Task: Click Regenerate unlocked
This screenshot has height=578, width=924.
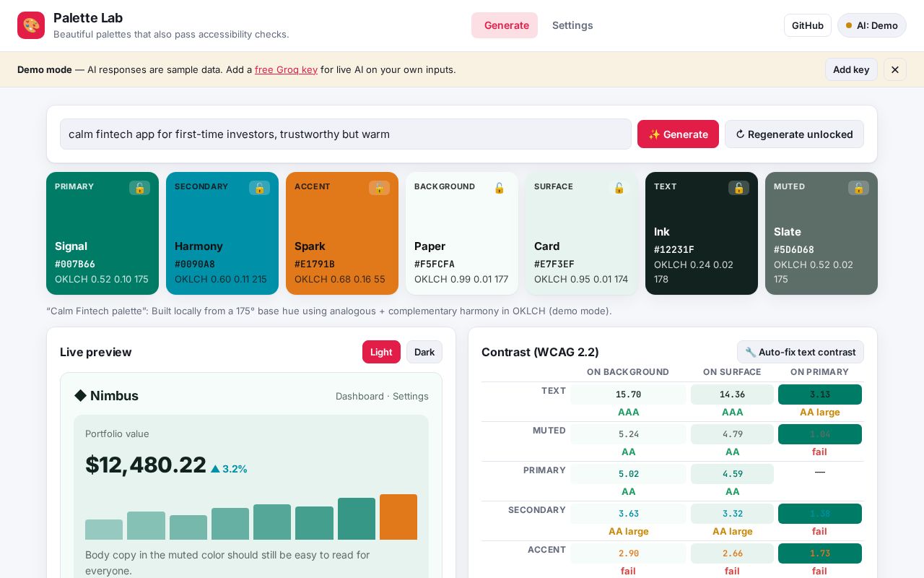Action: tap(794, 134)
